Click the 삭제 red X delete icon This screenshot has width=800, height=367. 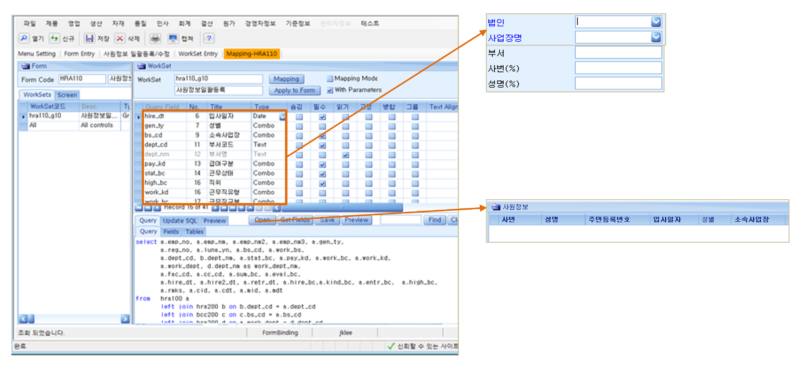click(x=120, y=38)
